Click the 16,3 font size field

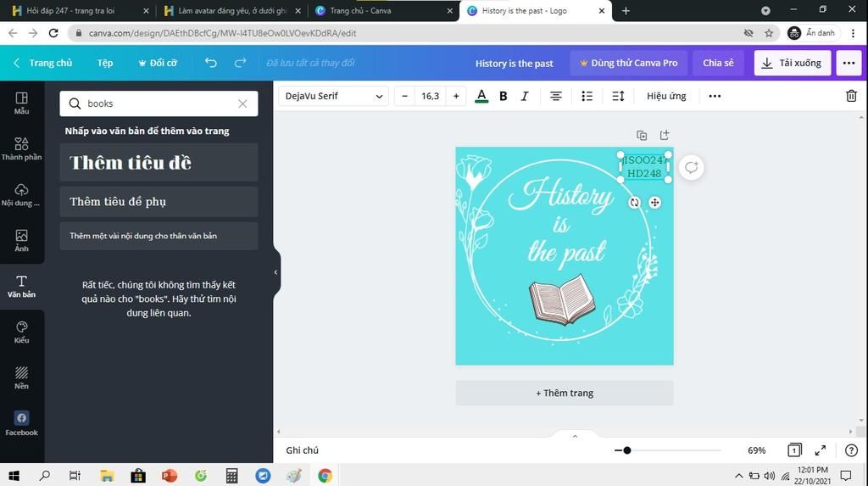coord(430,96)
